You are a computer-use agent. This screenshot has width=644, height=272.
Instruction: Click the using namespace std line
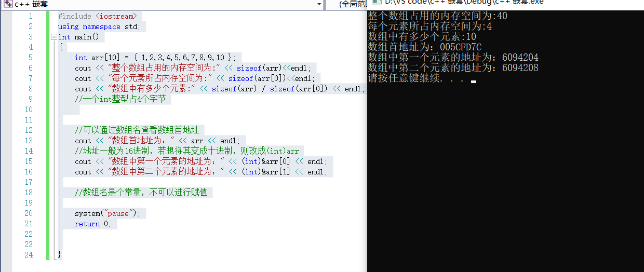[x=99, y=26]
